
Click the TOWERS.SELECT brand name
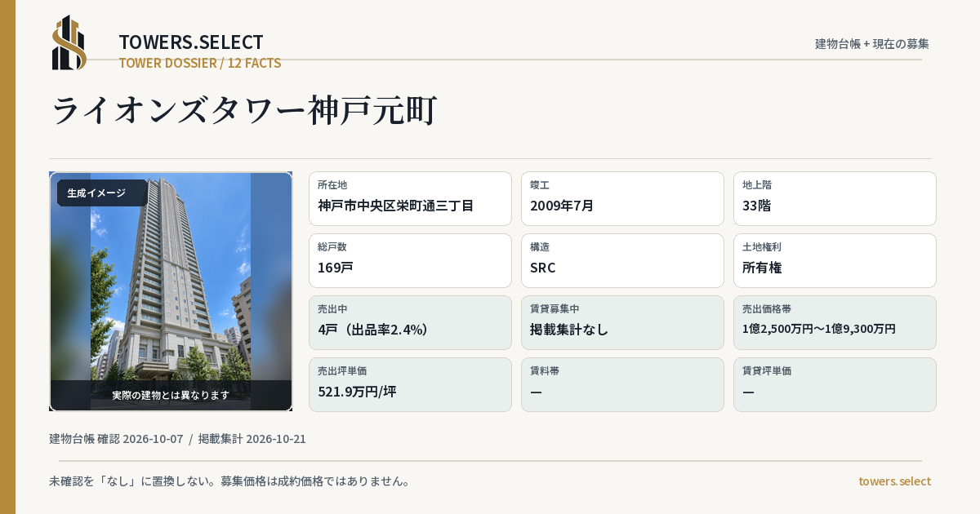(191, 42)
